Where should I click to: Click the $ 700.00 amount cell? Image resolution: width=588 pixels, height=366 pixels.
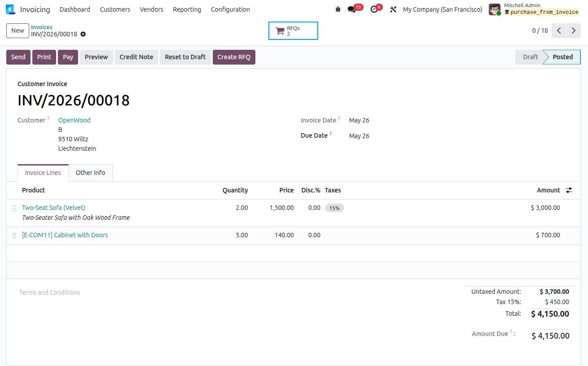[x=548, y=235]
